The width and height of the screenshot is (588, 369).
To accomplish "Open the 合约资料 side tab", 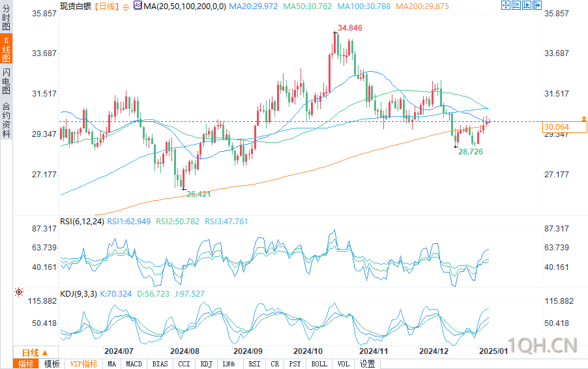I will point(7,119).
